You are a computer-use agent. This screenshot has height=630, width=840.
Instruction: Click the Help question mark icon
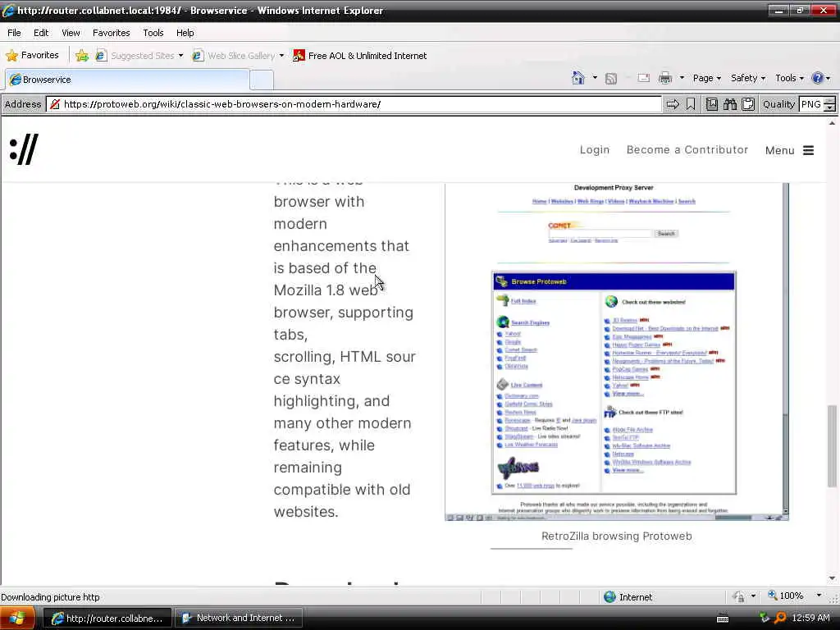pyautogui.click(x=818, y=78)
